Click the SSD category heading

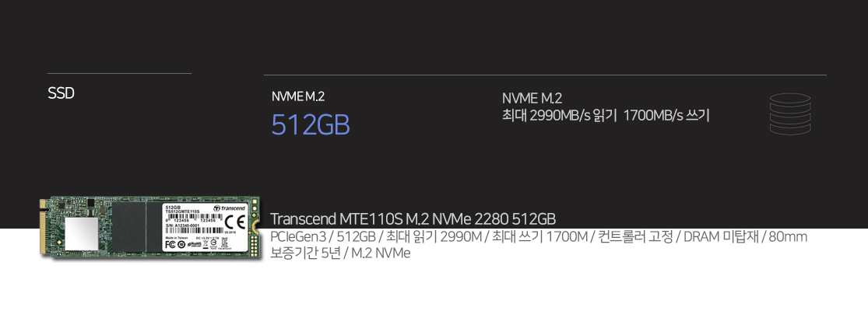pos(61,93)
